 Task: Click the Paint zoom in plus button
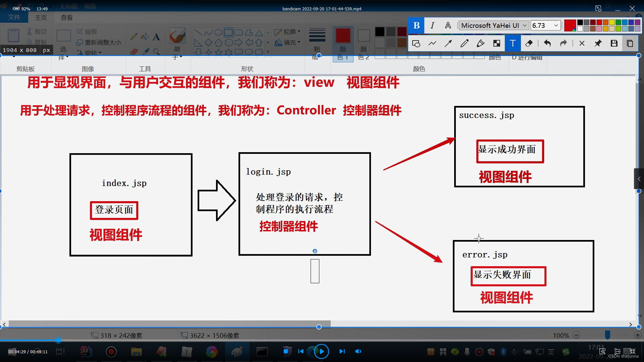click(x=638, y=335)
